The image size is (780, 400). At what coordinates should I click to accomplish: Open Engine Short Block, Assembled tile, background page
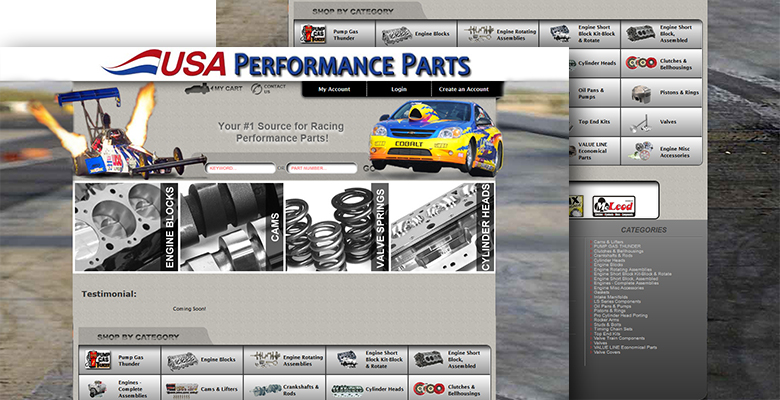662,34
